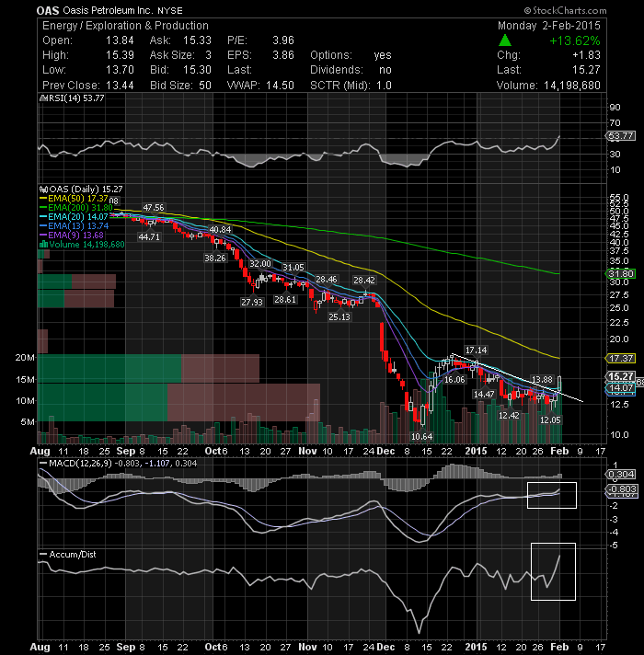This screenshot has width=644, height=655.
Task: Click the 53.77 tag on RSI axis
Action: pyautogui.click(x=621, y=136)
